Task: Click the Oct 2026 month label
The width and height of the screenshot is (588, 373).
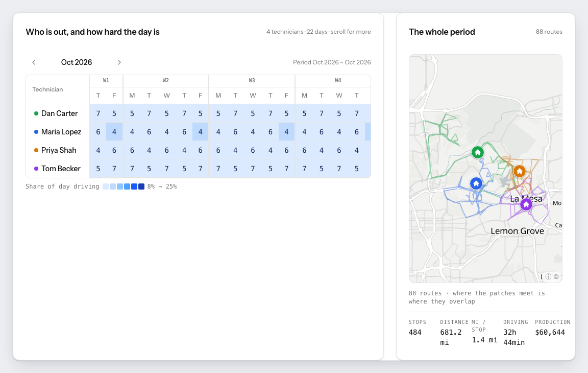Action: click(77, 62)
